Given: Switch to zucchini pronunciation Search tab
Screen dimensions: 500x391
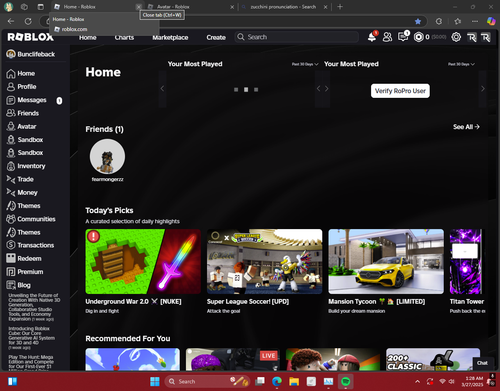Looking at the screenshot, I should point(283,7).
